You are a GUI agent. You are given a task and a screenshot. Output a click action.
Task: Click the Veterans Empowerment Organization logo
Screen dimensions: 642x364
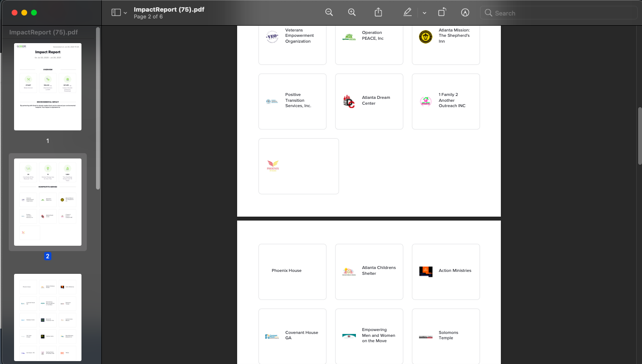tap(272, 36)
